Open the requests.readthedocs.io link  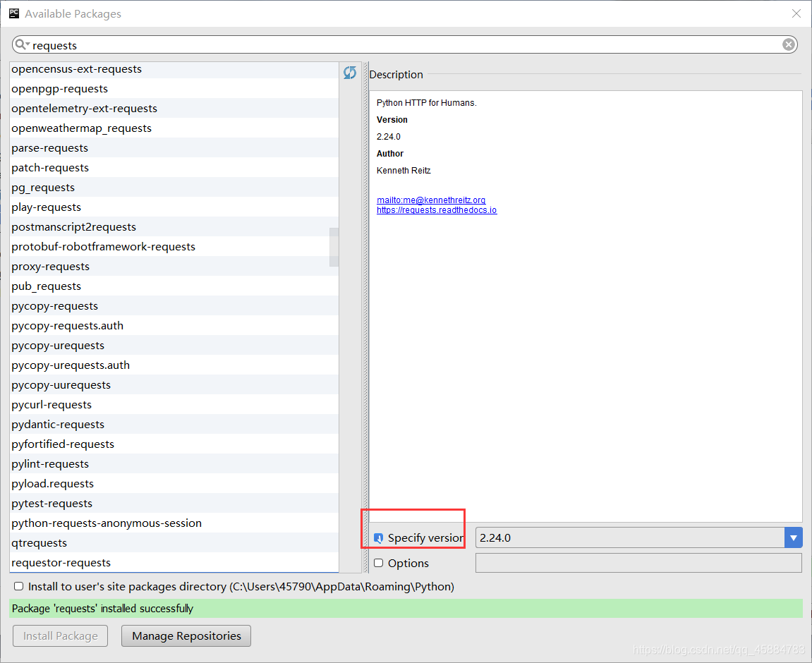[437, 209]
